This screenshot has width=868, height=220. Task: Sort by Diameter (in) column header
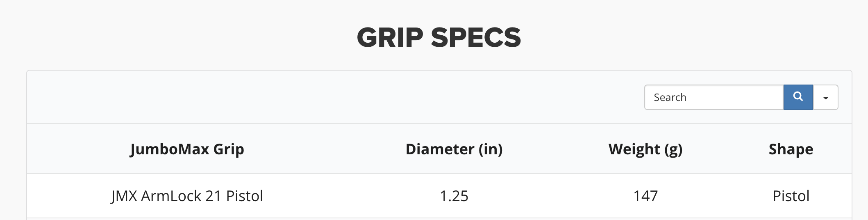point(454,149)
